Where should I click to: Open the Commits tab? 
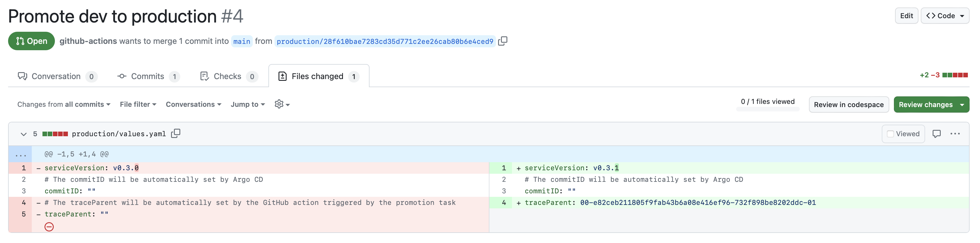coord(148,76)
